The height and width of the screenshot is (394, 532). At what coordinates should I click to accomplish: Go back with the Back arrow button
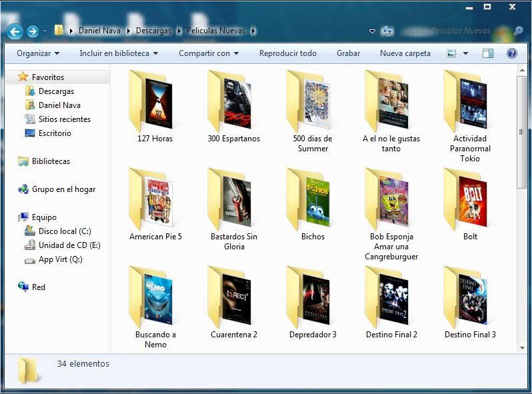coord(15,32)
